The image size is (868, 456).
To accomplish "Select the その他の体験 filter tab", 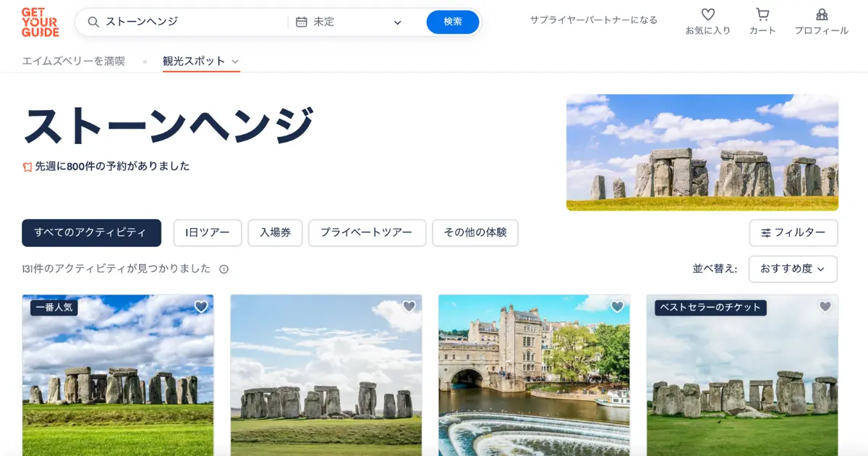I will [475, 233].
